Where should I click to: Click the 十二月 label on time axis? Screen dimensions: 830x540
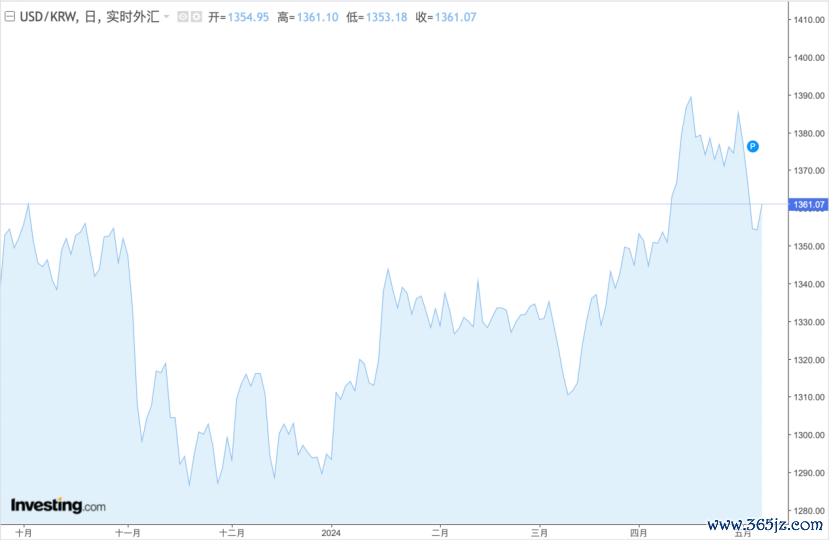point(232,533)
